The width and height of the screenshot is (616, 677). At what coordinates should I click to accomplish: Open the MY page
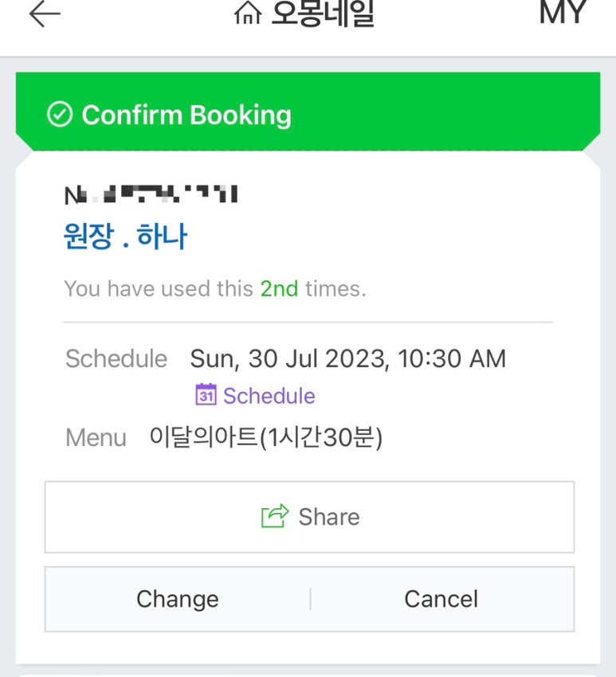pos(563,12)
